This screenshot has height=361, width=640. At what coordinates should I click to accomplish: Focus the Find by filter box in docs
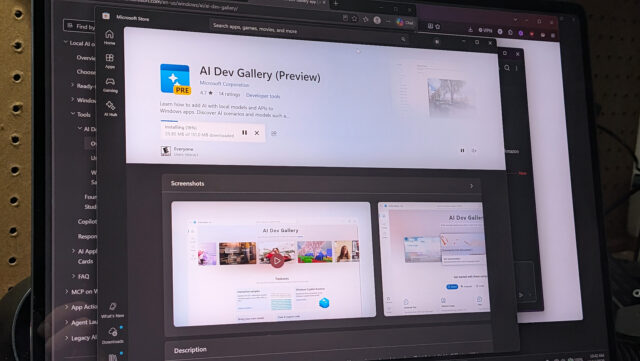coord(79,26)
